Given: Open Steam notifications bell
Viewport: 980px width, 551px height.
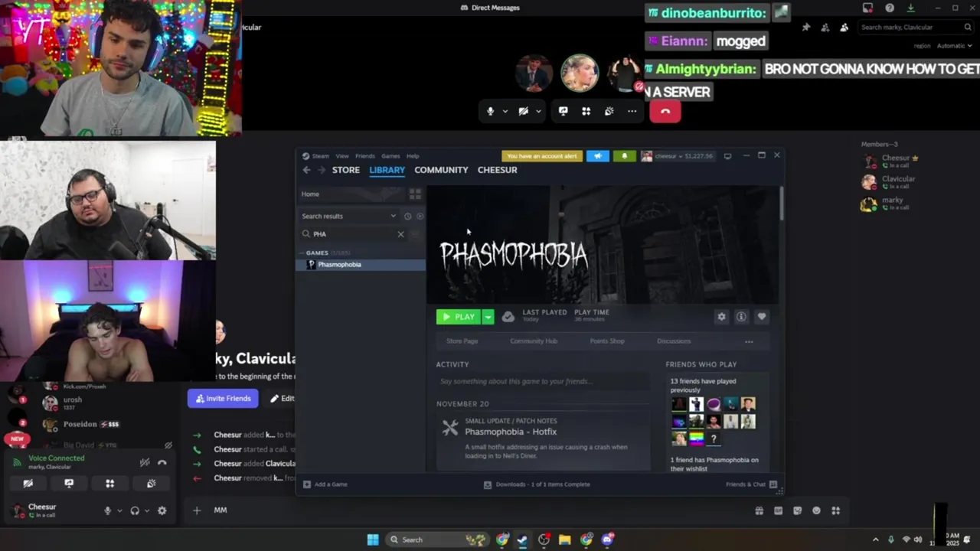Looking at the screenshot, I should click(x=624, y=156).
